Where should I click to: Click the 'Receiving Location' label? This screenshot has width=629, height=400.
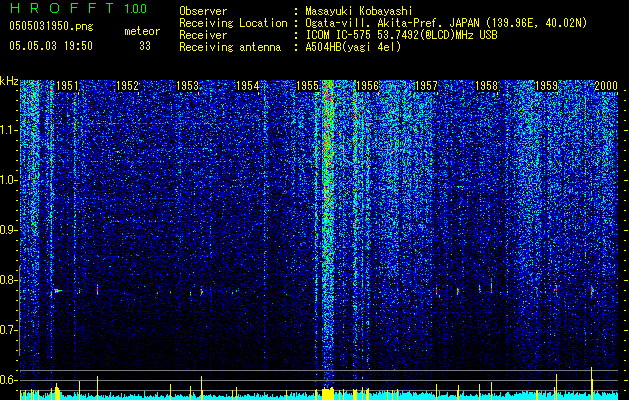click(233, 23)
